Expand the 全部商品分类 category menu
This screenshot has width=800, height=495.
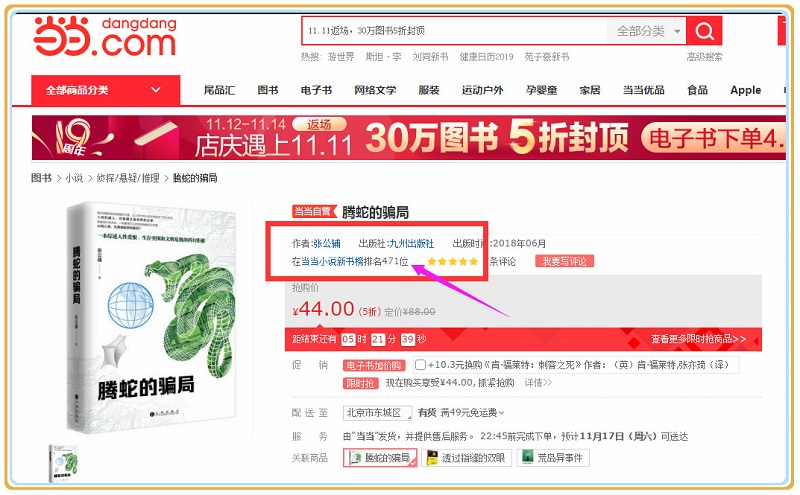coord(106,90)
